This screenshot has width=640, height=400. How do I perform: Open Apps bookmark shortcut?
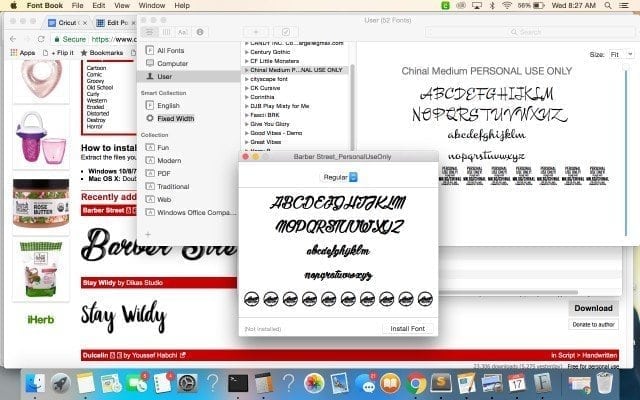(x=23, y=53)
